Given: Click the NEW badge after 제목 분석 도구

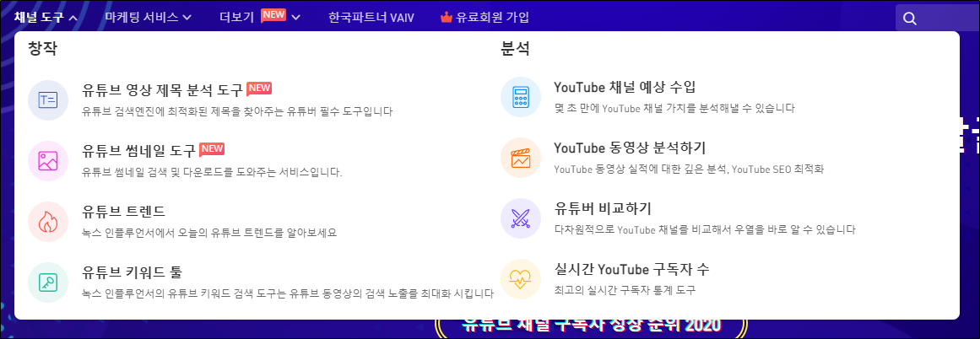Looking at the screenshot, I should pos(259,88).
